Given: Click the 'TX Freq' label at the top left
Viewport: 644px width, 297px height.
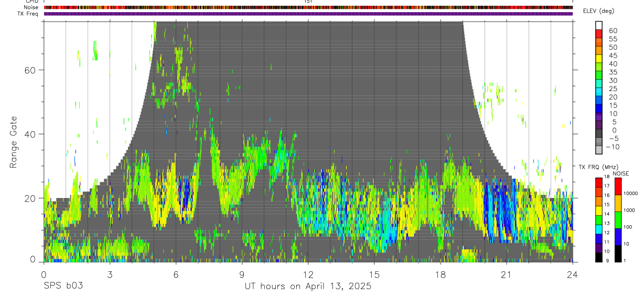Looking at the screenshot, I should click(29, 14).
